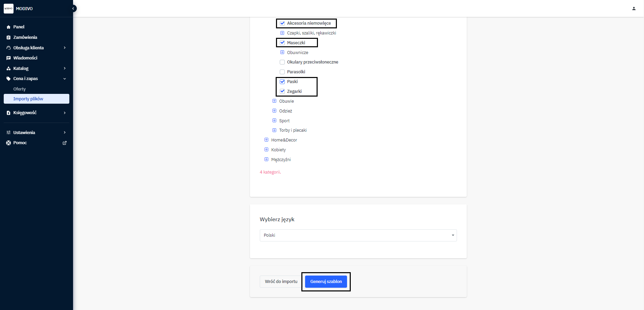644x310 pixels.
Task: Click the Panel home icon
Action: tap(8, 27)
